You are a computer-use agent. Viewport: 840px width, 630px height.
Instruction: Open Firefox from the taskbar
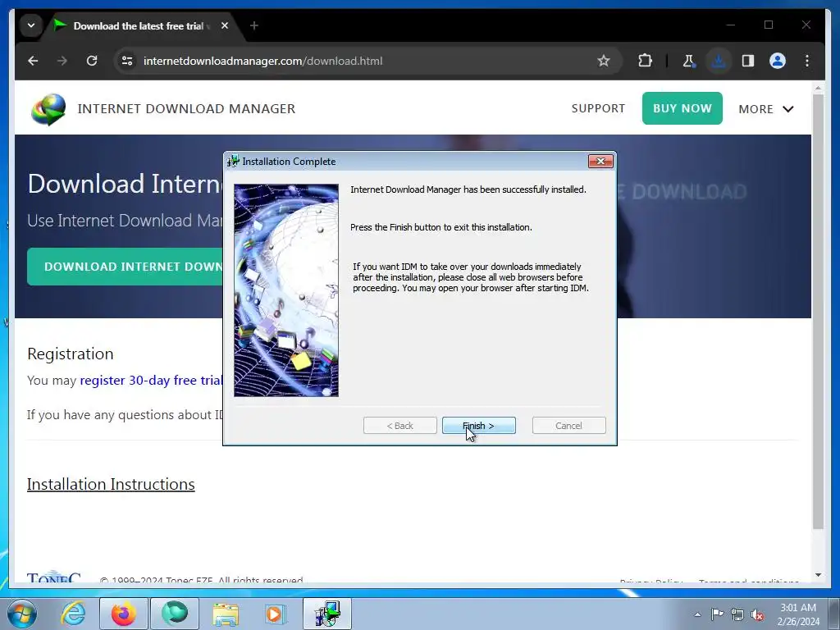click(x=124, y=614)
